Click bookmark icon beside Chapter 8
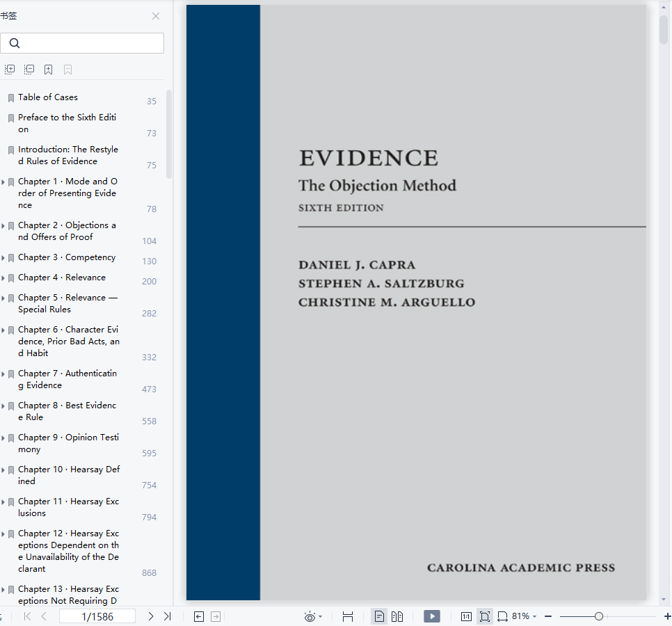The width and height of the screenshot is (672, 626). 11,406
